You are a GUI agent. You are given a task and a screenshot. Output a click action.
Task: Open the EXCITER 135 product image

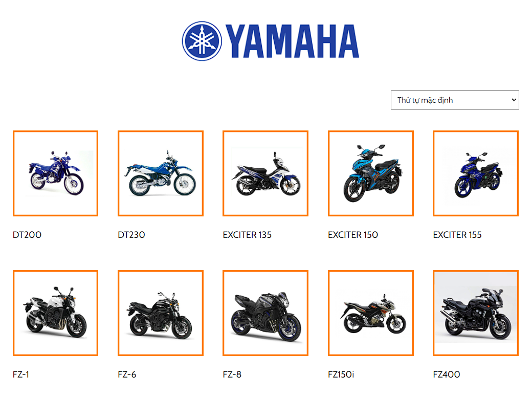pos(265,173)
